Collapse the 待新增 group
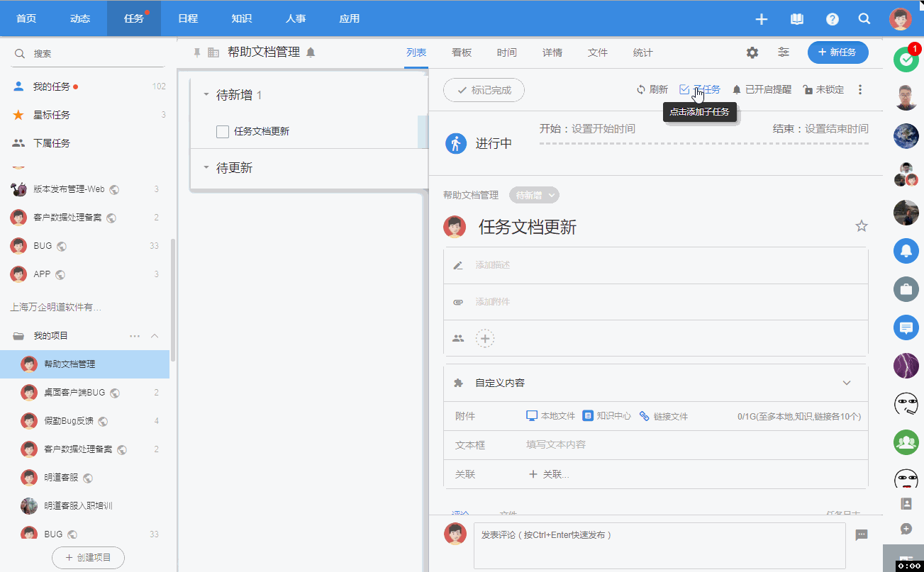This screenshot has width=924, height=572. (x=206, y=95)
